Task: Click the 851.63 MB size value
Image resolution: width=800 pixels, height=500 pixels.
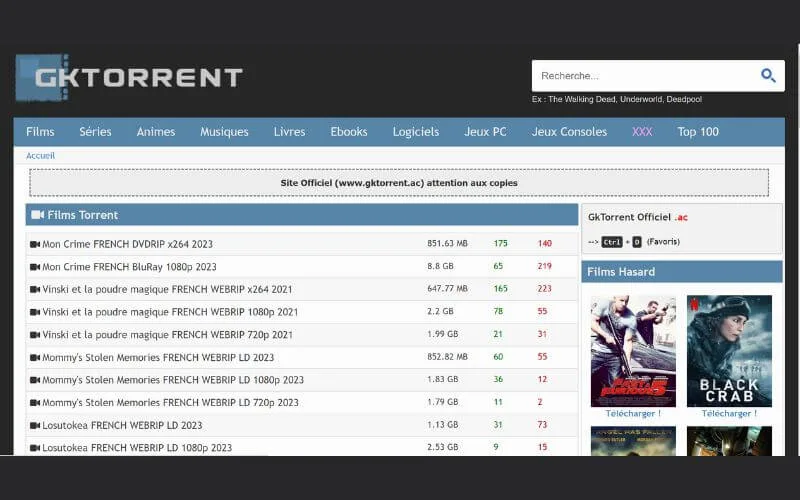Action: coord(447,243)
